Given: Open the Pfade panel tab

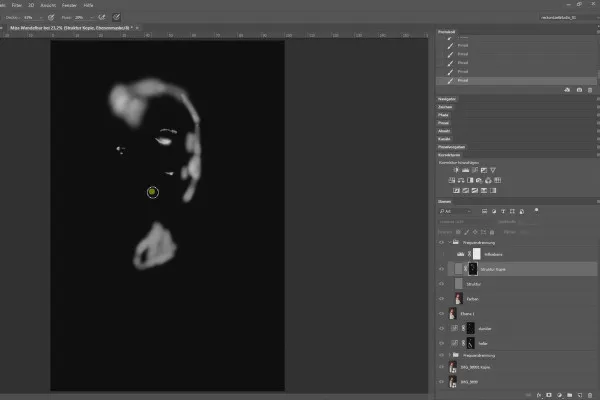Looking at the screenshot, I should coord(443,115).
